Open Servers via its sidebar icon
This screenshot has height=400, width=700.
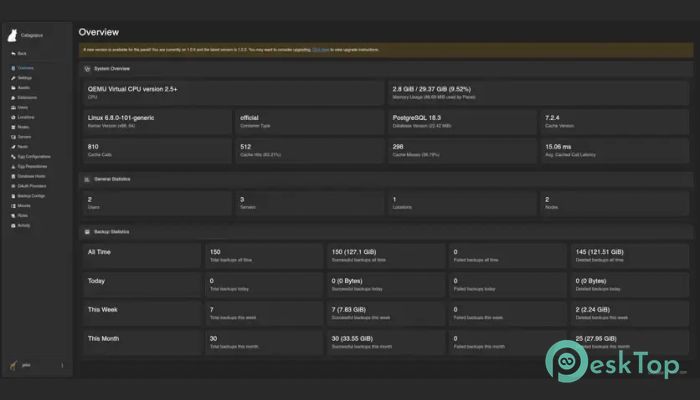[x=13, y=137]
